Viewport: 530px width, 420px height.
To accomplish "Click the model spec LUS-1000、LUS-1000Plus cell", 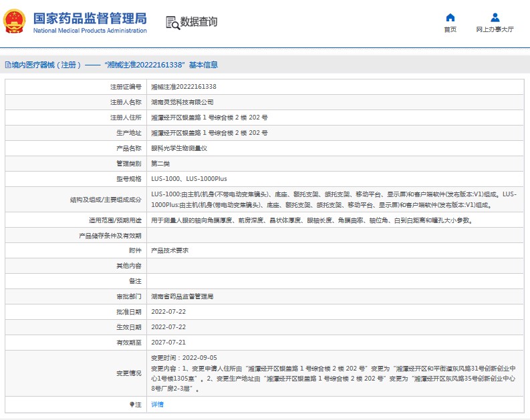I will [x=189, y=179].
